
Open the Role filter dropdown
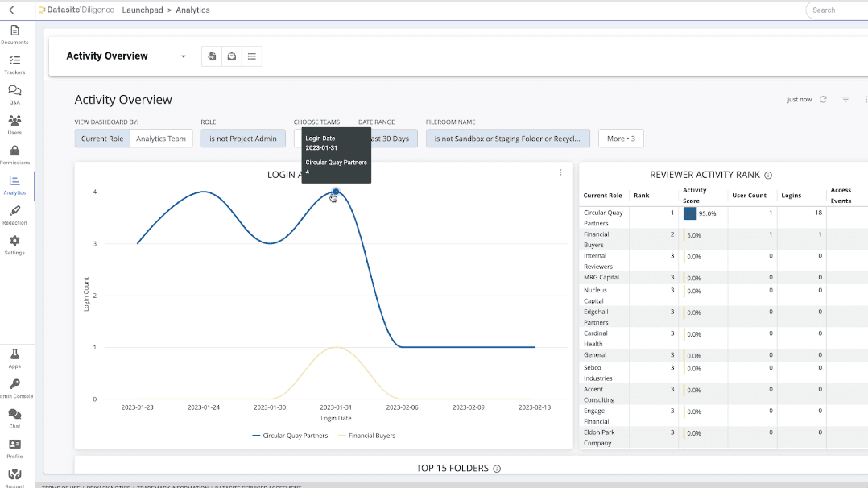click(x=242, y=138)
